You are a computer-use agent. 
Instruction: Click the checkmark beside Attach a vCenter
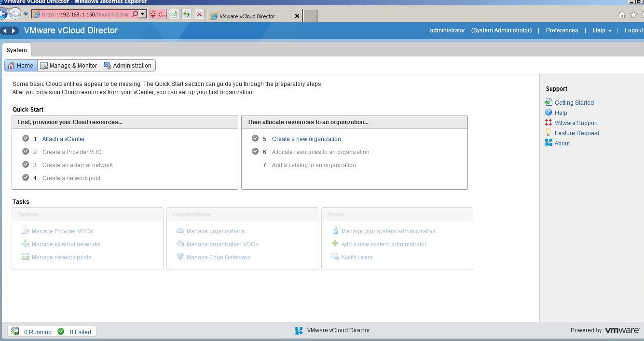26,138
